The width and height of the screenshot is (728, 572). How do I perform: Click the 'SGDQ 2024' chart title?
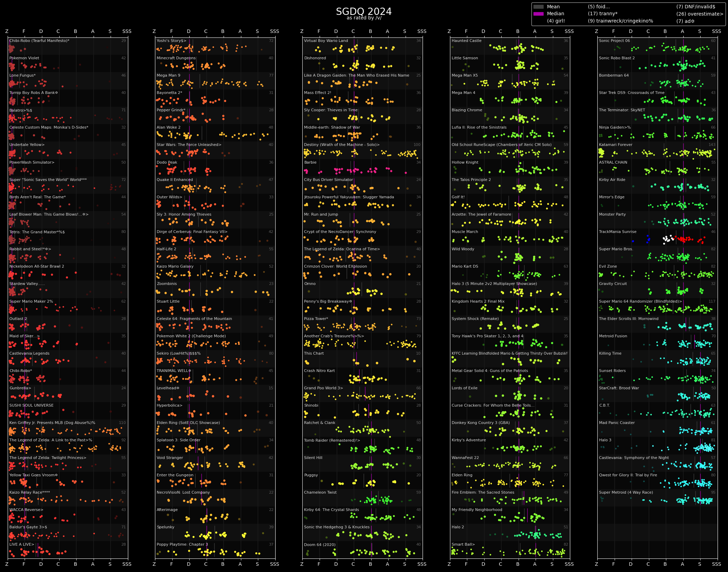[364, 11]
